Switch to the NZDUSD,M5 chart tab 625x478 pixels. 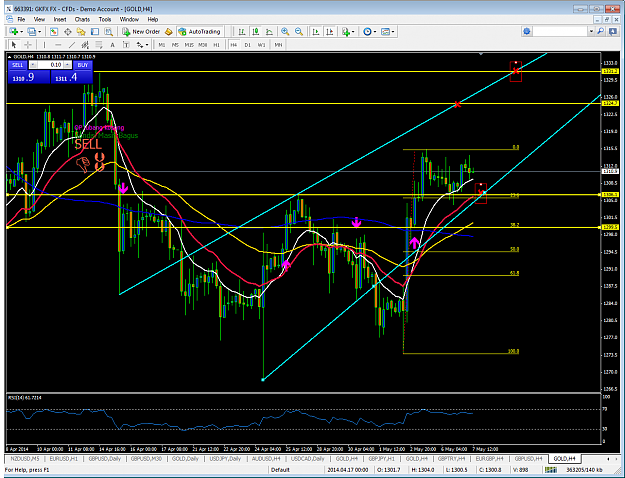point(25,459)
